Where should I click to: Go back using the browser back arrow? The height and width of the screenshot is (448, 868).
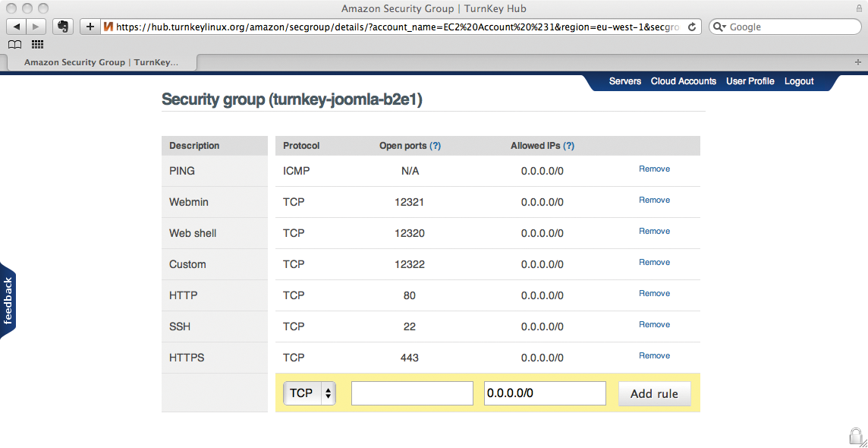click(17, 27)
